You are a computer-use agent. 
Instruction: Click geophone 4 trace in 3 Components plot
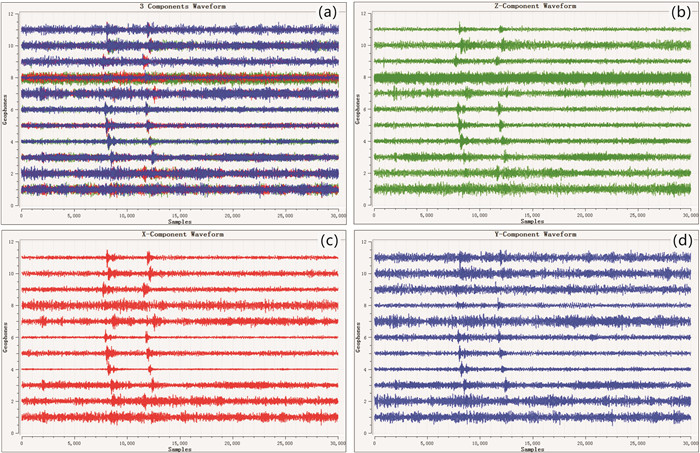pos(179,141)
